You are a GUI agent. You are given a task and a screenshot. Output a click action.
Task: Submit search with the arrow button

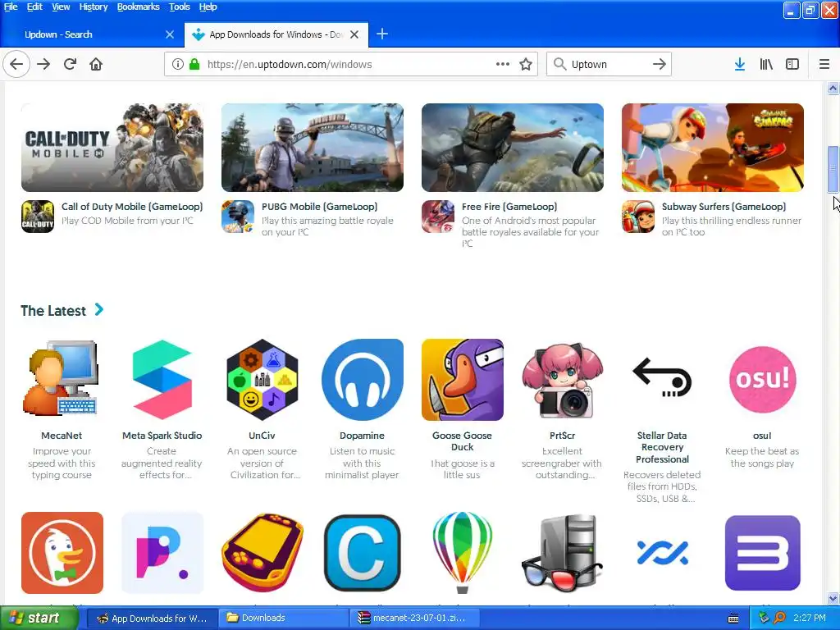click(x=660, y=64)
